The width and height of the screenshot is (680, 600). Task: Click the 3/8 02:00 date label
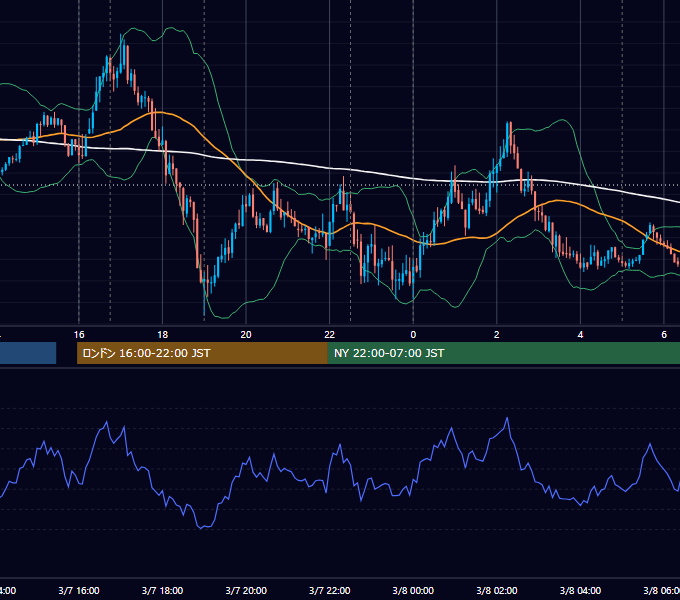(497, 591)
